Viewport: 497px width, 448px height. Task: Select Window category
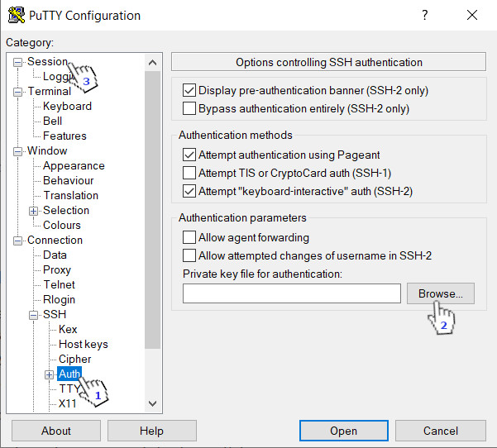tap(47, 150)
